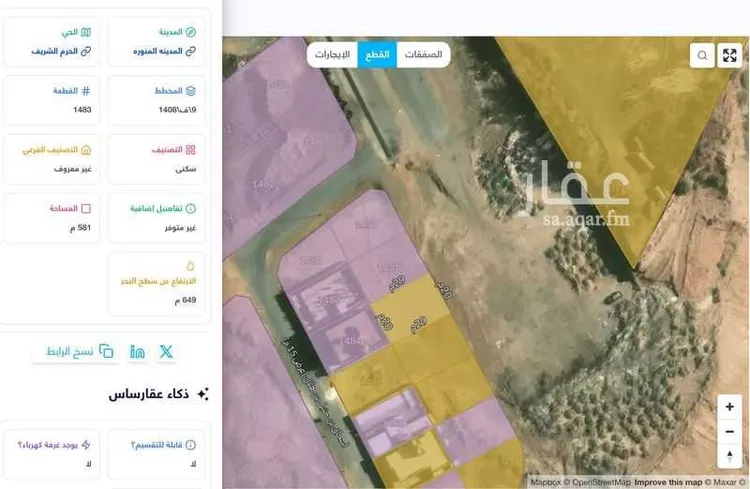Click the التصنيف grid icon
The width and height of the screenshot is (750, 489).
tap(190, 150)
